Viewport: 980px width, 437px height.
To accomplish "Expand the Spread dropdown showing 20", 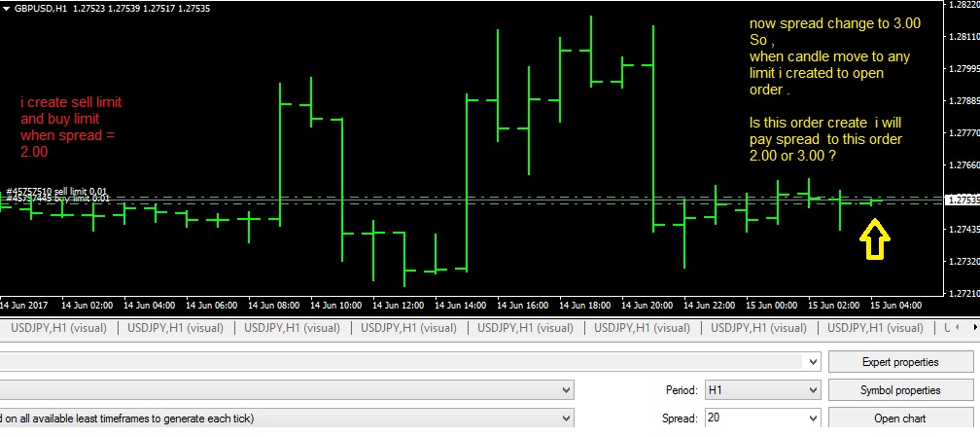I will [x=813, y=418].
